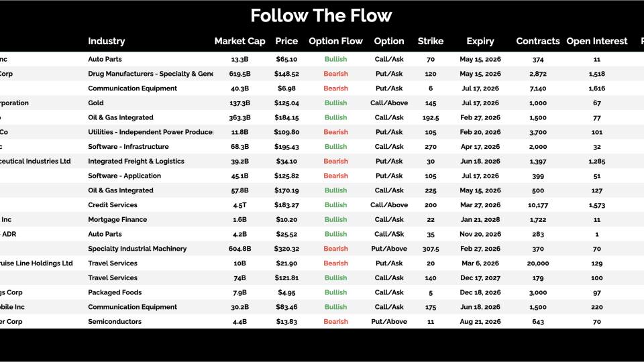Image resolution: width=644 pixels, height=362 pixels.
Task: Select the Gold industry cell
Action: tap(96, 103)
